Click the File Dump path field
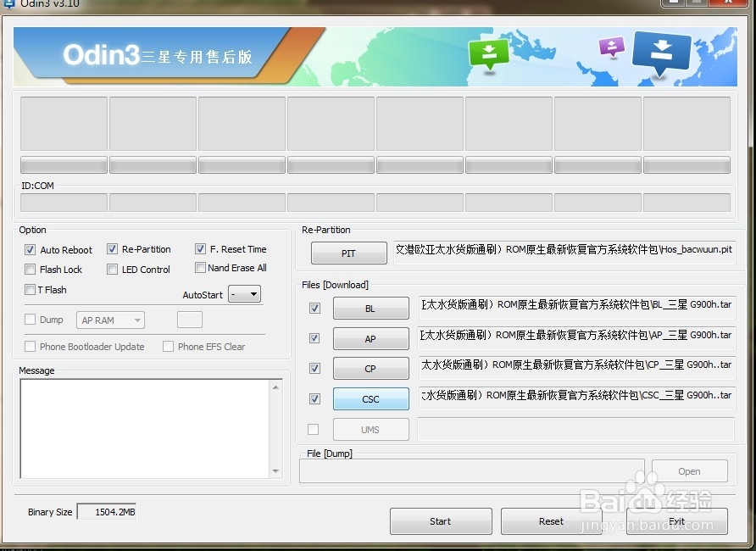Viewport: 756px width, 551px height. (x=472, y=471)
